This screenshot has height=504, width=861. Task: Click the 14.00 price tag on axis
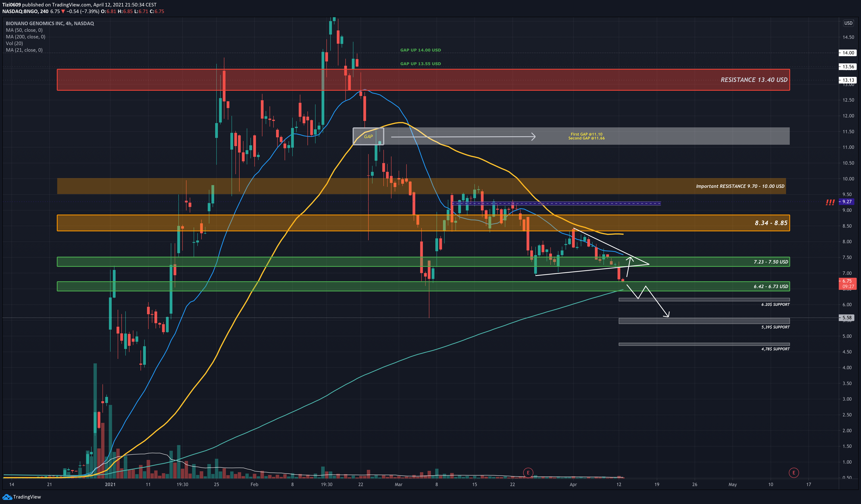(x=848, y=52)
